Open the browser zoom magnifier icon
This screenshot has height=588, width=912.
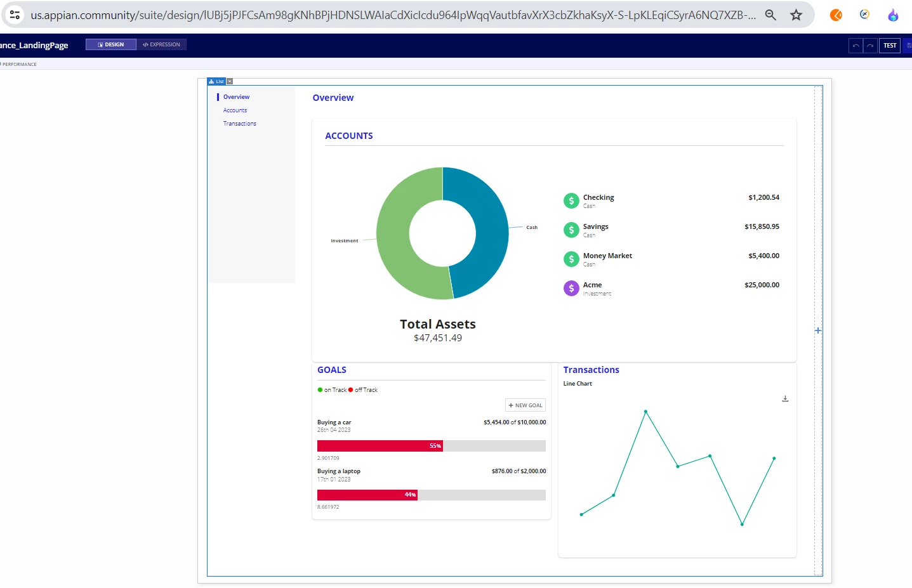[770, 15]
